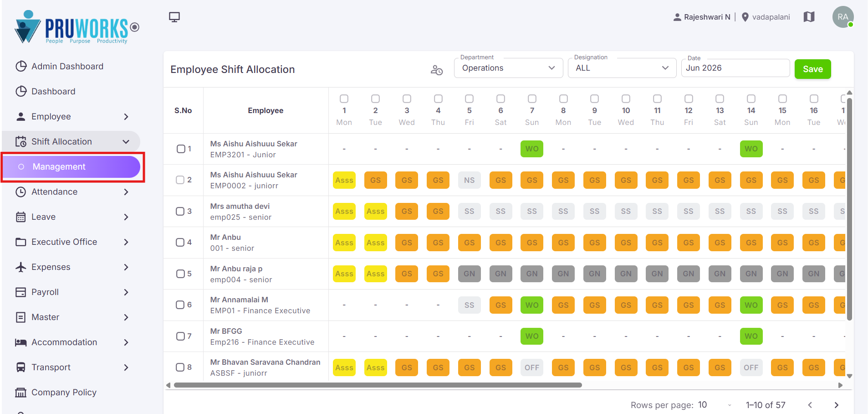Viewport: 868px width, 414px height.
Task: Click the Accommodation bed icon
Action: [21, 342]
